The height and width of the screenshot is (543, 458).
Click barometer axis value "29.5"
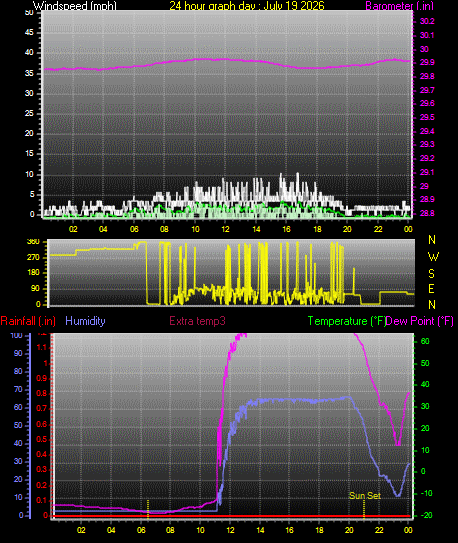pos(427,117)
